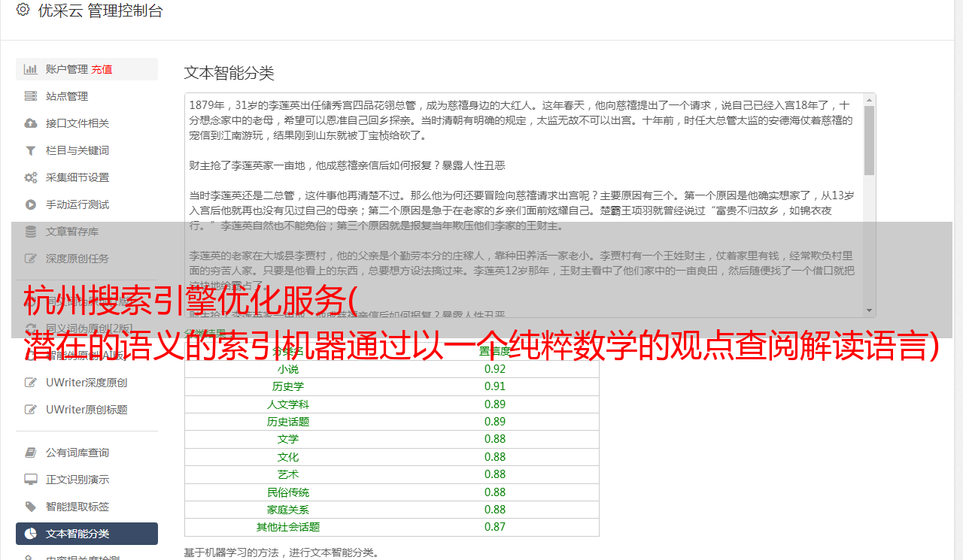This screenshot has height=560, width=963.
Task: Click the bar chart icon for 账户管理
Action: click(x=31, y=69)
